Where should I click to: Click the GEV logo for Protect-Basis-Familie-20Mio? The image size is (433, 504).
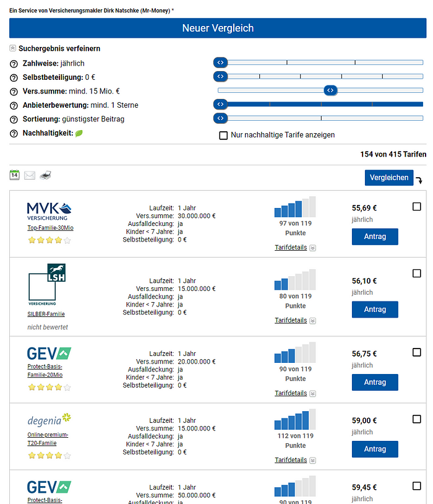pyautogui.click(x=49, y=354)
